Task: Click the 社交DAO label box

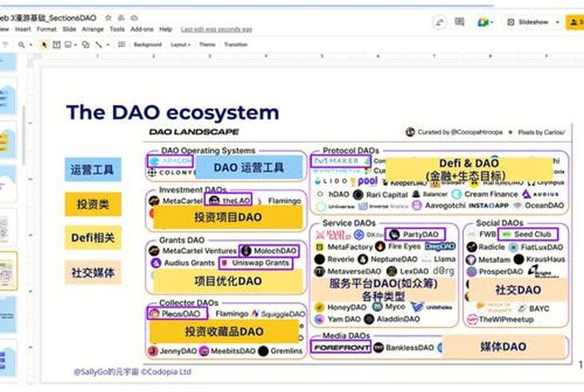Action: (518, 289)
